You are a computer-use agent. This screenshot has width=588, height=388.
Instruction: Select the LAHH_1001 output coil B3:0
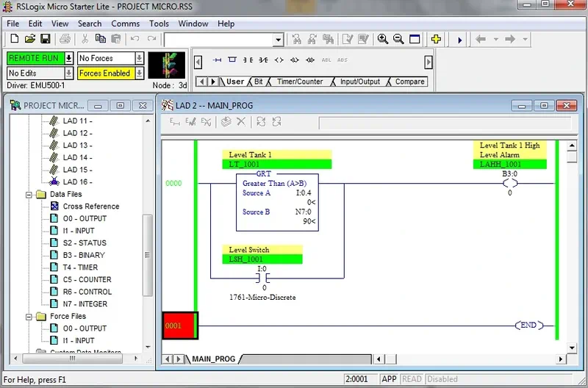point(509,183)
